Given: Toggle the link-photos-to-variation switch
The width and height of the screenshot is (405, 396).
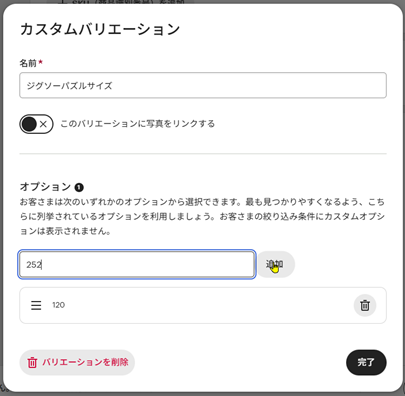Looking at the screenshot, I should (x=36, y=124).
